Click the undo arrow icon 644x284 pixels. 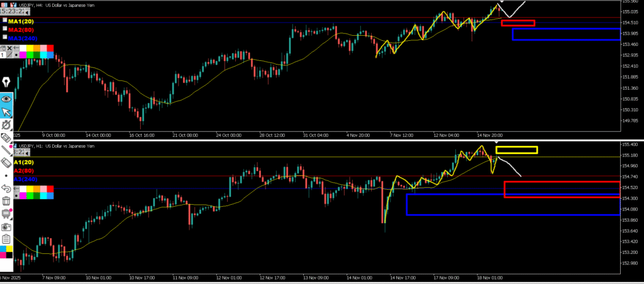click(7, 188)
